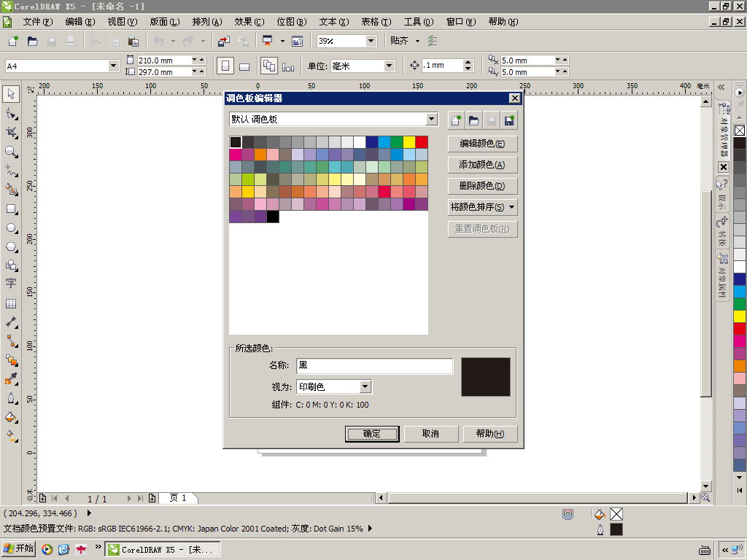The image size is (747, 560).
Task: Select the Crop tool
Action: pos(11,133)
